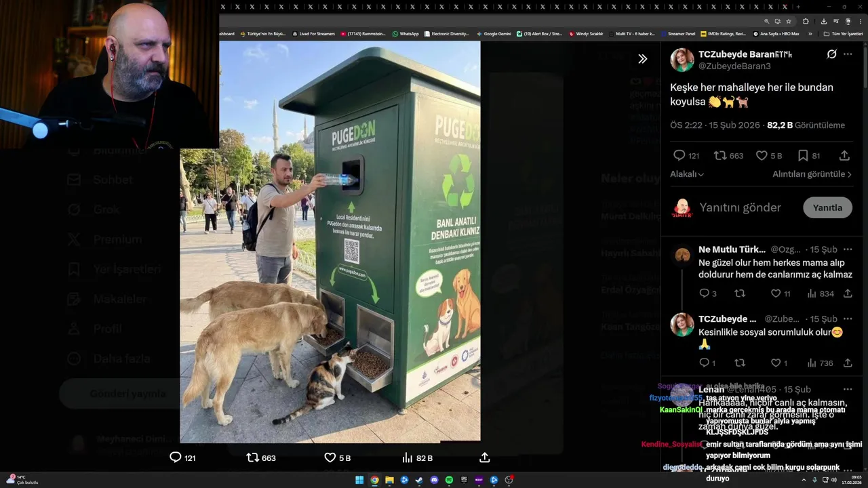This screenshot has height=488, width=868.
Task: Open WhatsApp bookmark in bookmarks bar
Action: (x=406, y=34)
